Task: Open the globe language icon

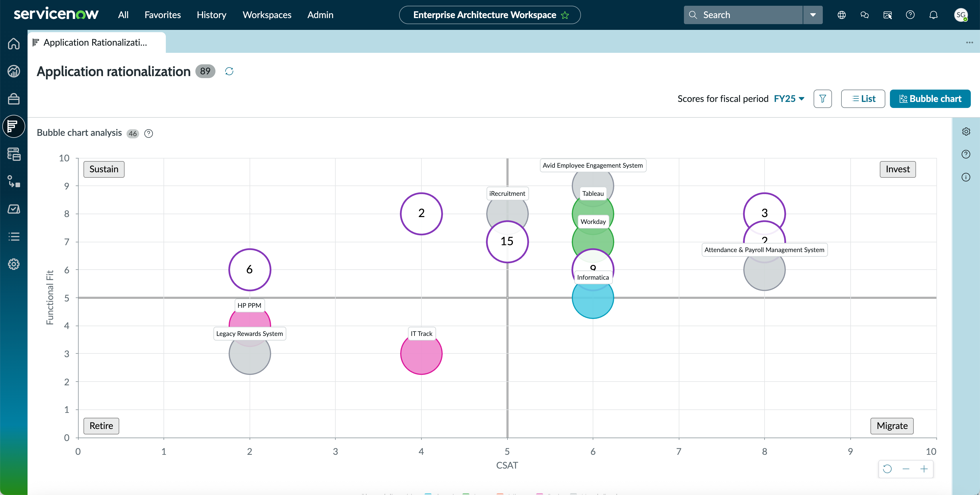Action: point(841,15)
